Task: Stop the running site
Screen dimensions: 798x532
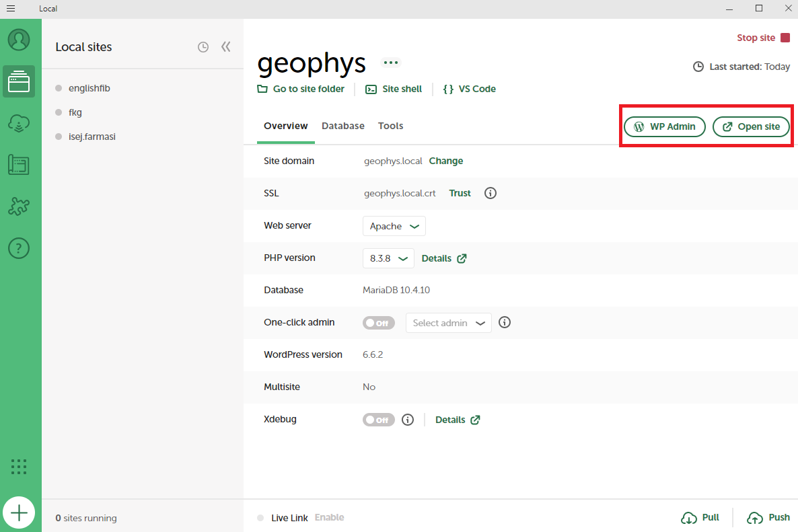Action: (x=764, y=38)
